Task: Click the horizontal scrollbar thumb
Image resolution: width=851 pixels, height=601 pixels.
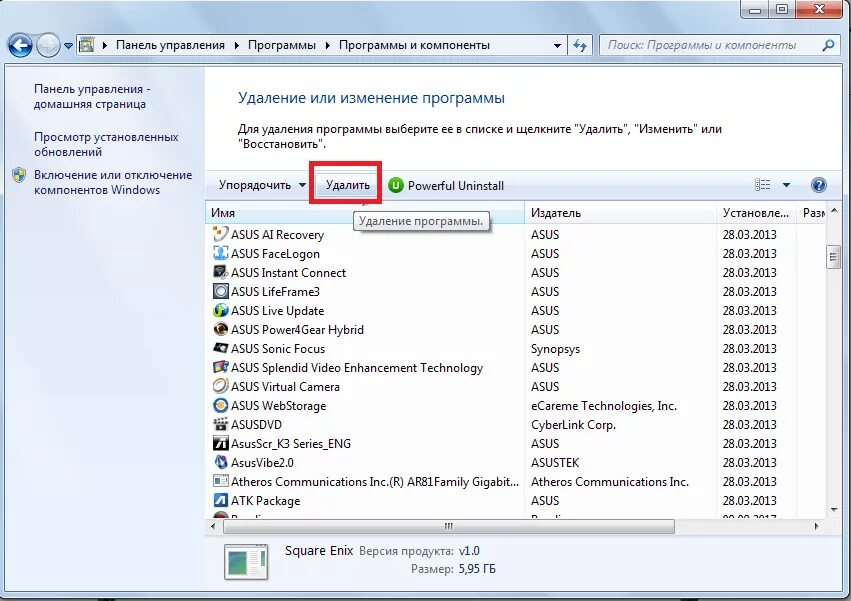Action: tap(449, 526)
